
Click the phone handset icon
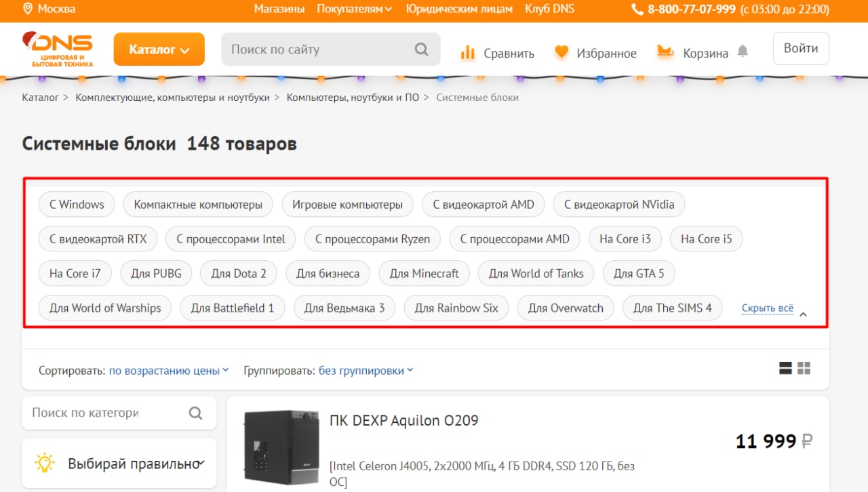point(637,9)
